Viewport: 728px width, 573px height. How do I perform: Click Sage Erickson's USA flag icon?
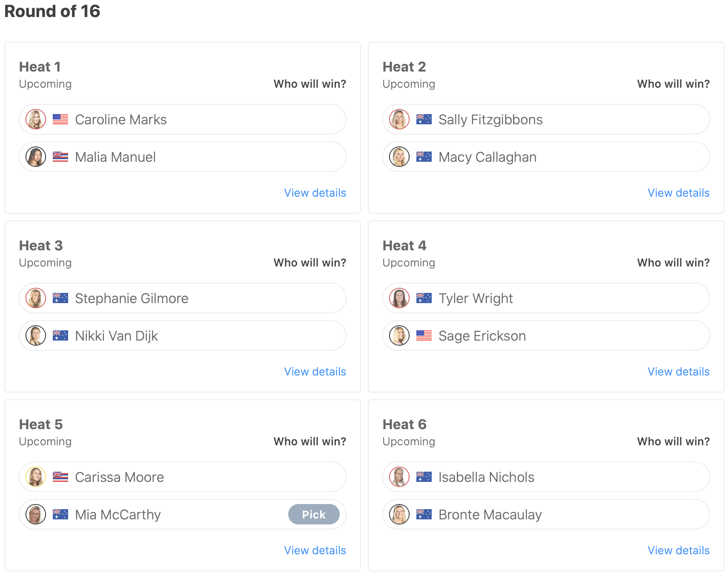(424, 335)
